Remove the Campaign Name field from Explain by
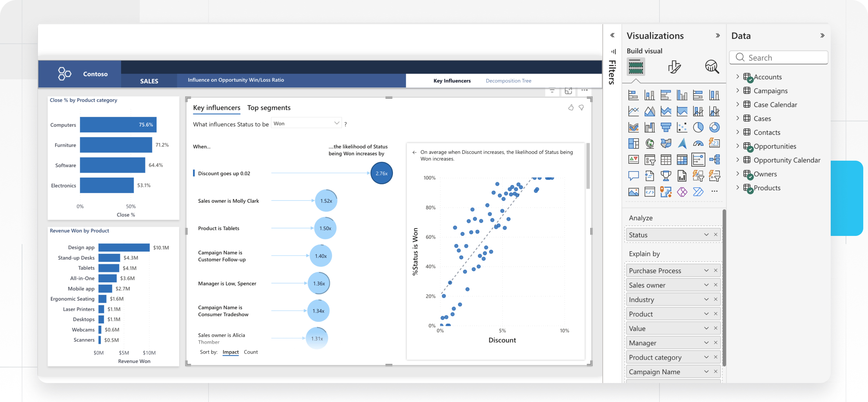868x402 pixels. tap(716, 371)
